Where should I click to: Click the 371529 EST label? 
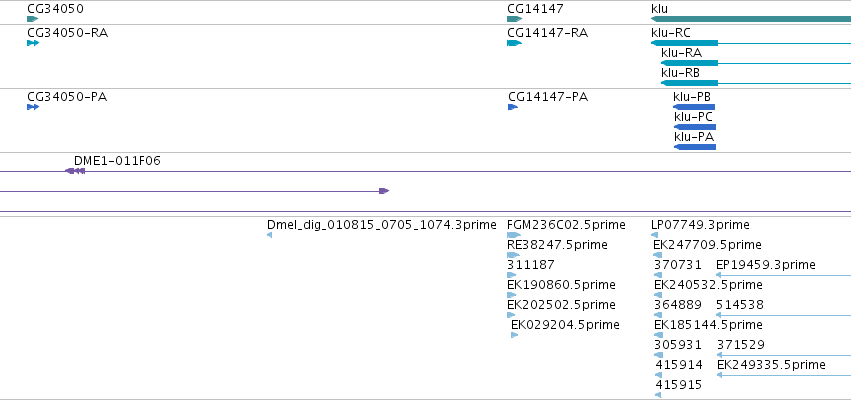pyautogui.click(x=741, y=345)
